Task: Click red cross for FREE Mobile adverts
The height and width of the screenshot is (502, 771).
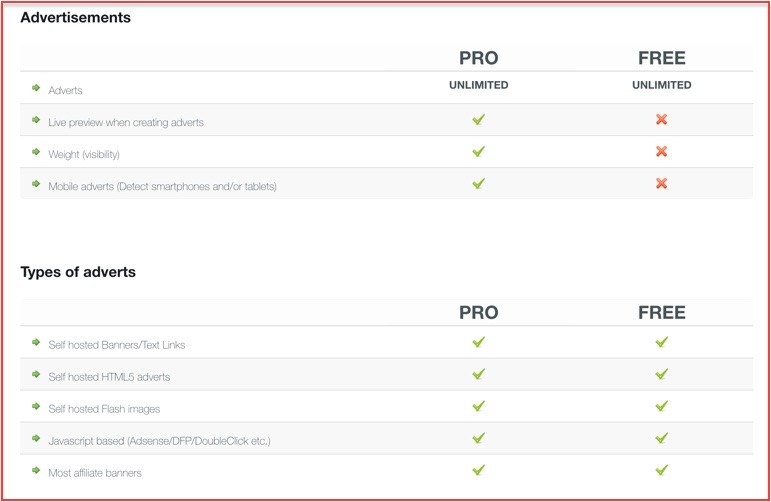Action: 661,184
